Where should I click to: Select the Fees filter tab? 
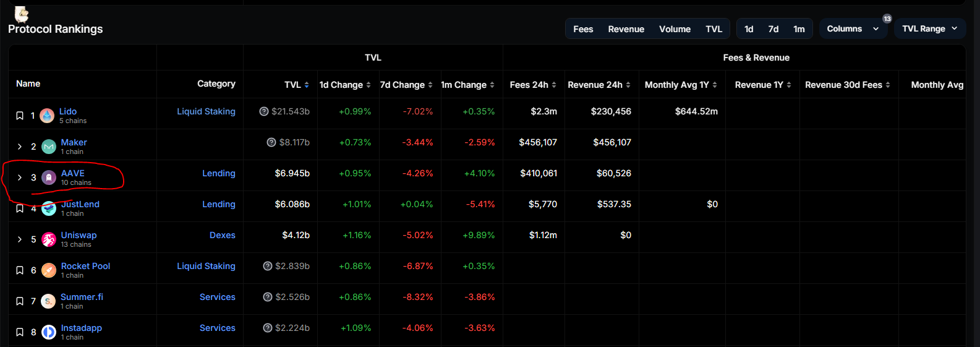(583, 29)
